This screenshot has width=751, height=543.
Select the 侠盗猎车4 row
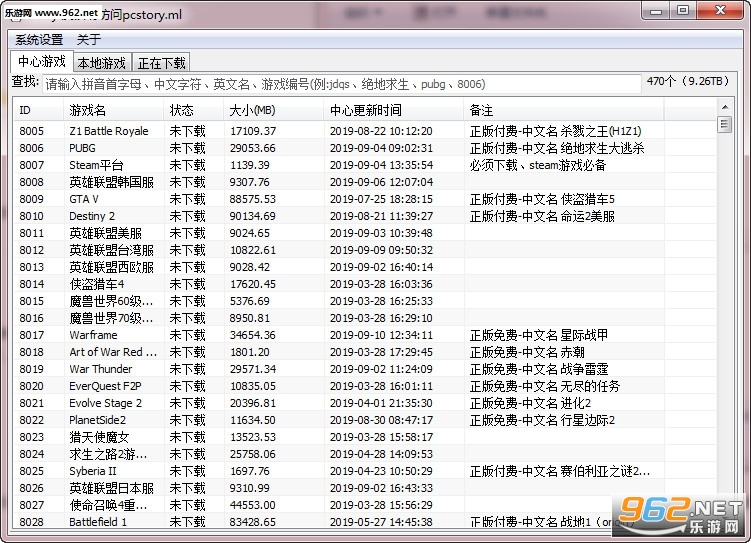pos(365,284)
